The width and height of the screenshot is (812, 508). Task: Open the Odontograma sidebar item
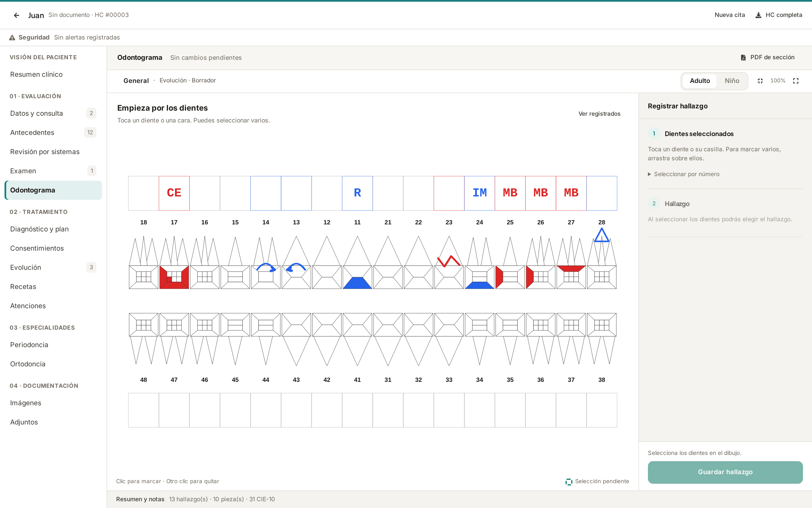pos(53,190)
